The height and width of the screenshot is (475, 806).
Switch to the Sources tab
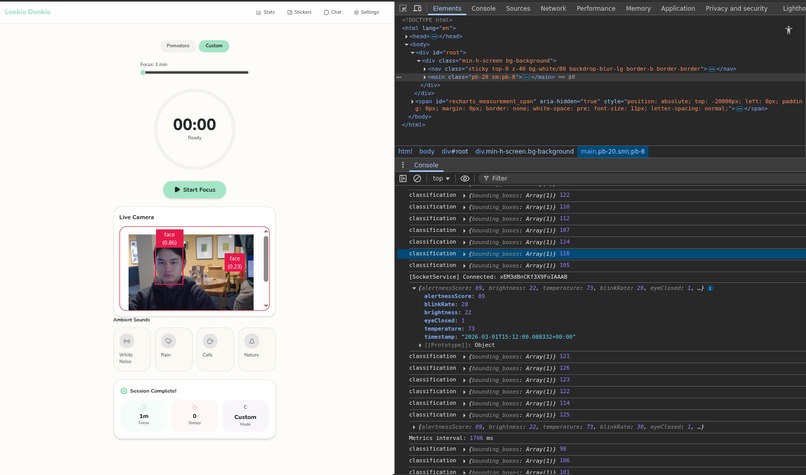point(518,8)
